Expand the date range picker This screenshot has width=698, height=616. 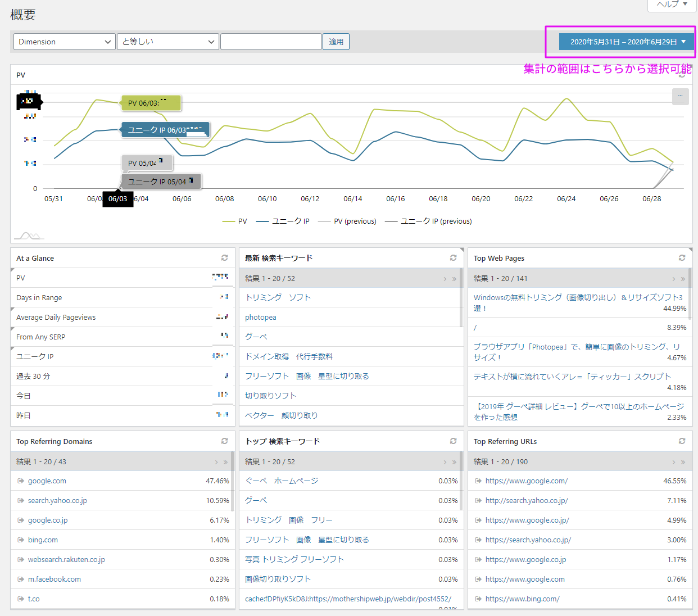tap(627, 42)
